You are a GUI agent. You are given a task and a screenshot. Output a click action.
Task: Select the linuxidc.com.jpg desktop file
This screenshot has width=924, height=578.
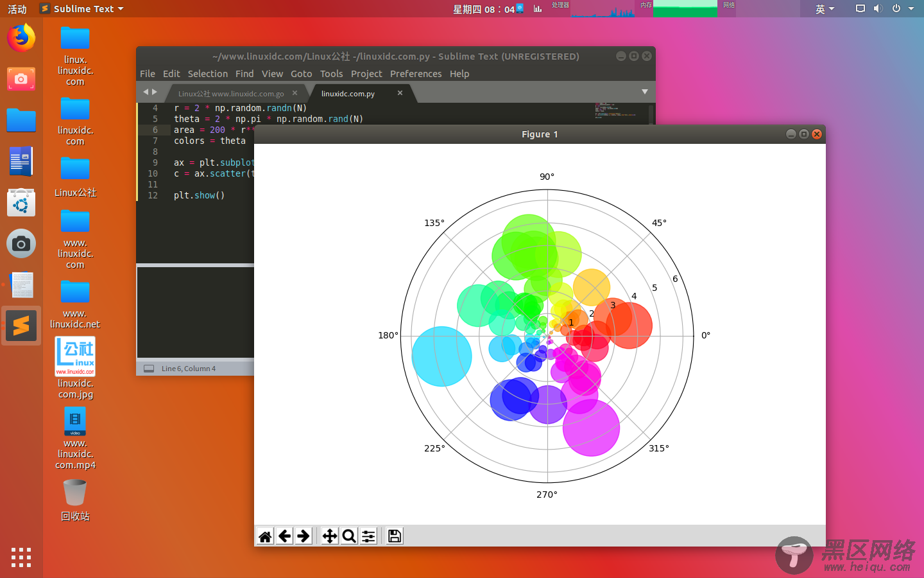(75, 368)
